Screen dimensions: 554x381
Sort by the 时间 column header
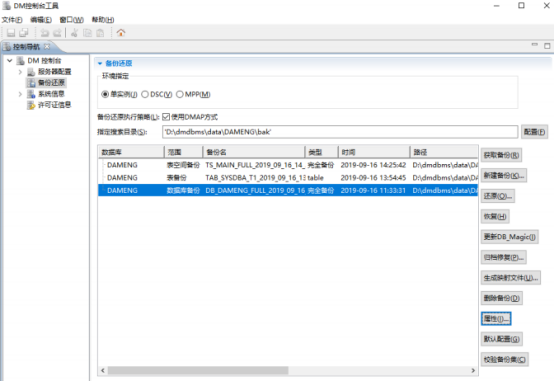point(373,152)
